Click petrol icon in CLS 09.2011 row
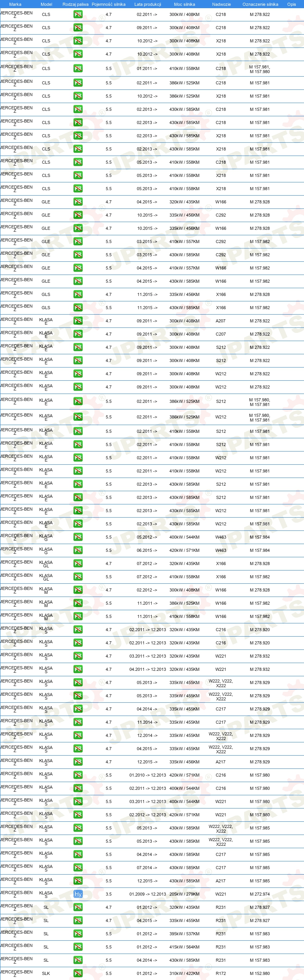304x980 pixels. tap(78, 28)
